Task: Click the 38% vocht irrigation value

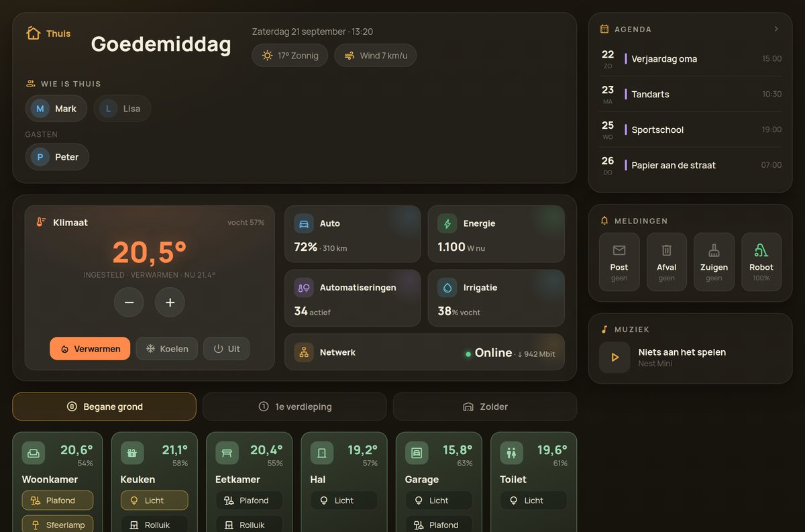Action: tap(459, 311)
